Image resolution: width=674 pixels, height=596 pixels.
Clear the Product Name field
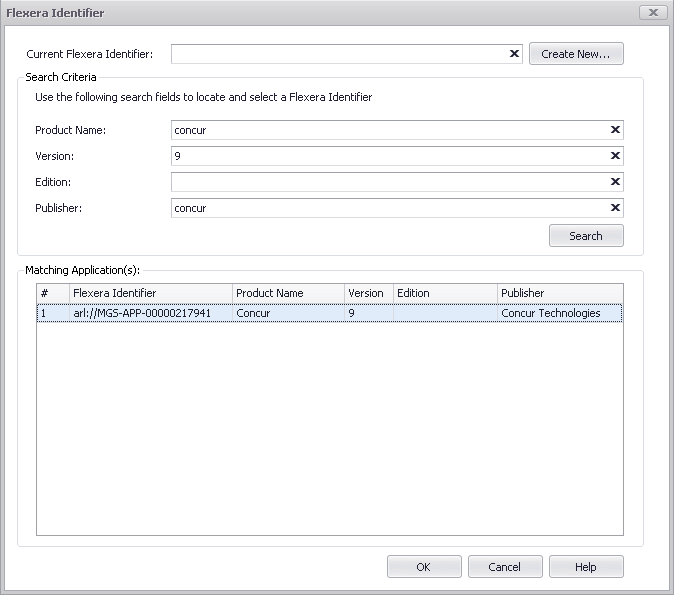615,130
